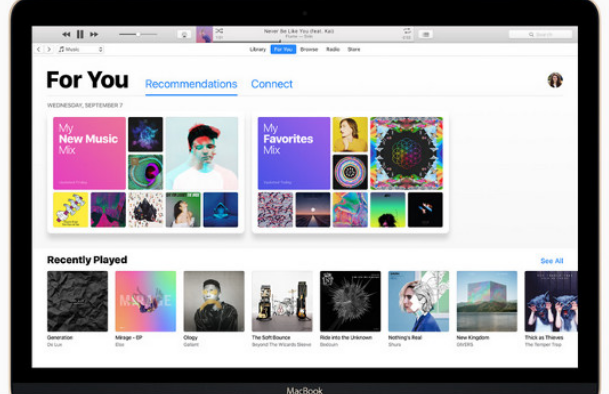
Task: Click the purple nebula album cover
Action: (x=146, y=134)
